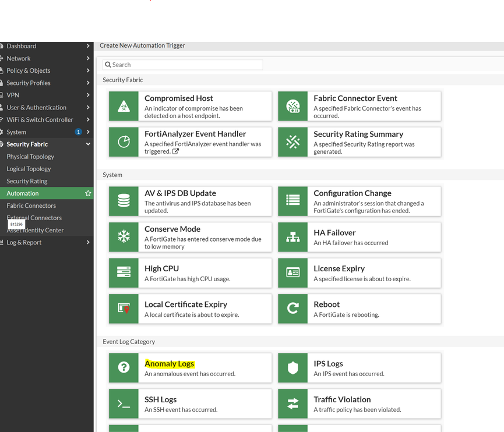
Task: Choose the AV & IPS DB Update database icon
Action: [x=124, y=201]
